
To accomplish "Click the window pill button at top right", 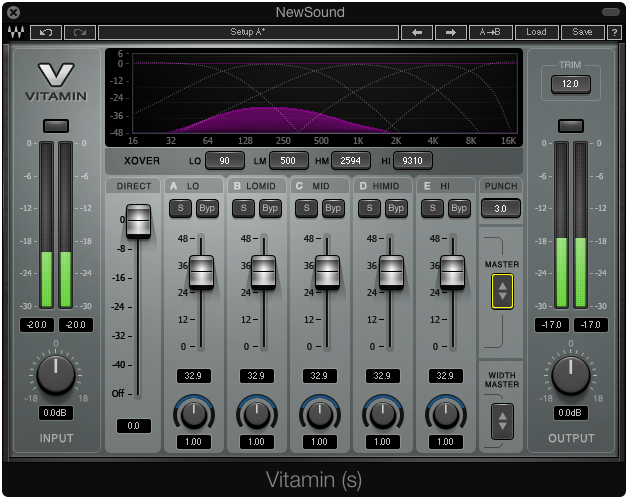I will [x=610, y=12].
